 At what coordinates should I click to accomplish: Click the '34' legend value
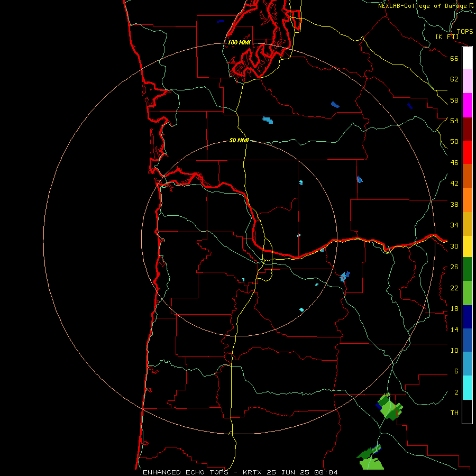454,225
